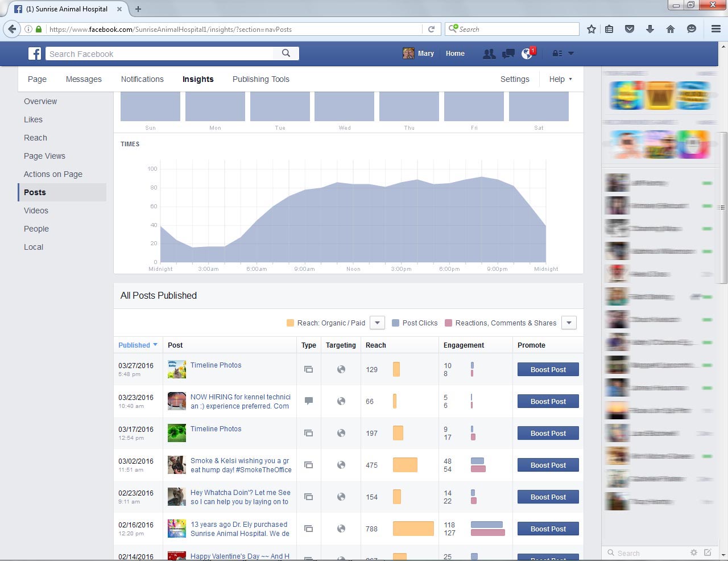The width and height of the screenshot is (728, 561).
Task: Open a new browser tab
Action: coord(138,9)
